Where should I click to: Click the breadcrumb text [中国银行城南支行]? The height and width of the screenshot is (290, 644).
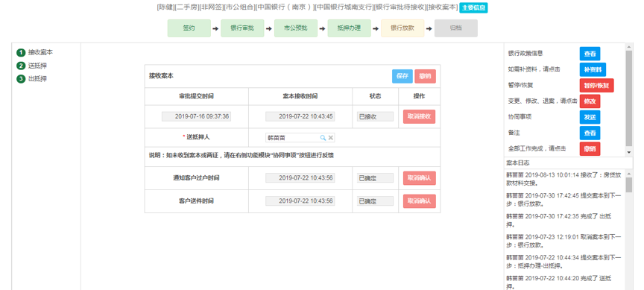pos(344,7)
